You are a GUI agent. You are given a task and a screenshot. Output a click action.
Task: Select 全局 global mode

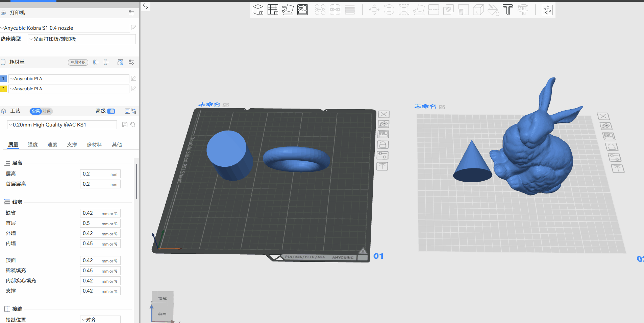[x=36, y=111]
